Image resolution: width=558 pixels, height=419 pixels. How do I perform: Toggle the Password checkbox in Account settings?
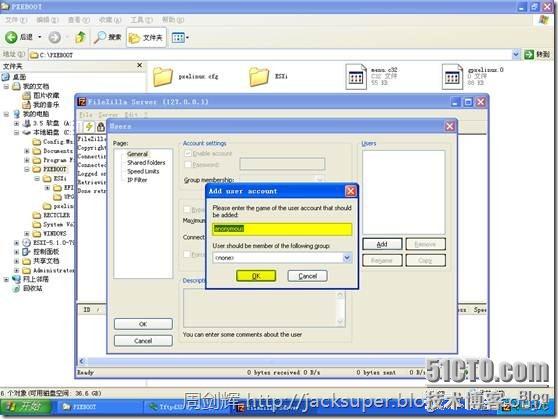click(x=188, y=164)
